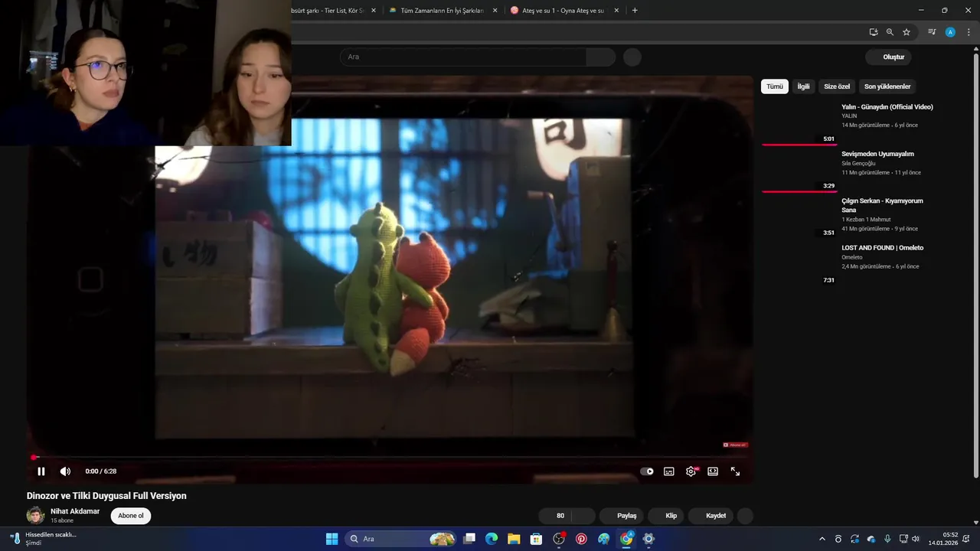Click the Abone ol subscribe button

point(131,516)
